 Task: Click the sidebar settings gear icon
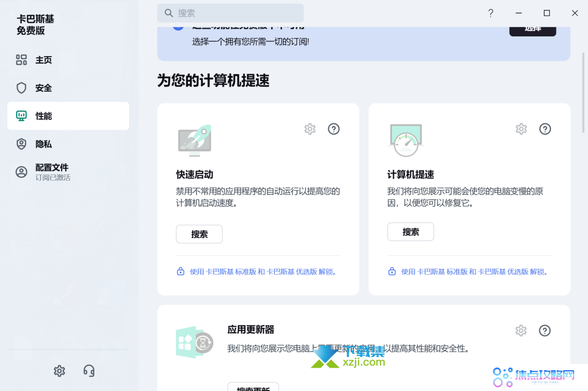pos(59,371)
